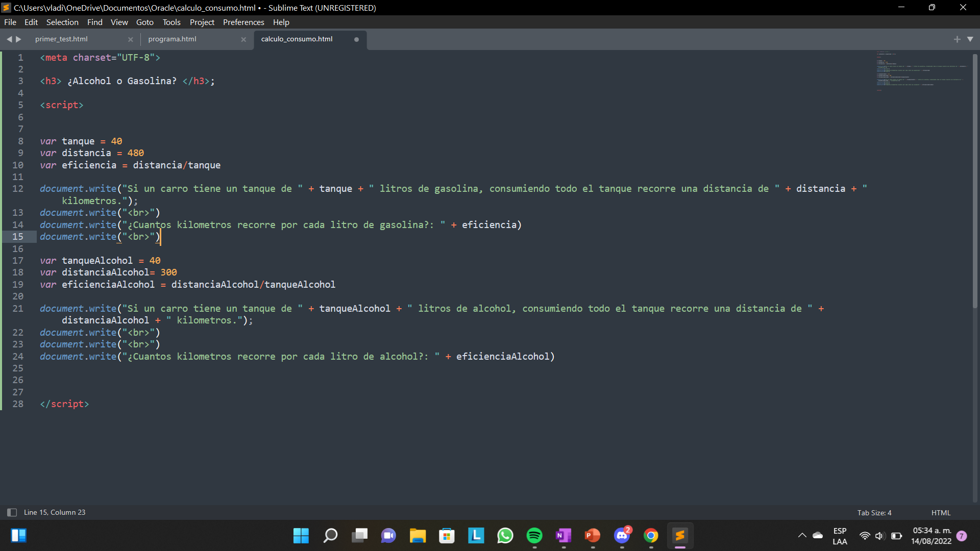This screenshot has width=980, height=551.
Task: Go to next tab with right arrow
Action: [x=19, y=39]
